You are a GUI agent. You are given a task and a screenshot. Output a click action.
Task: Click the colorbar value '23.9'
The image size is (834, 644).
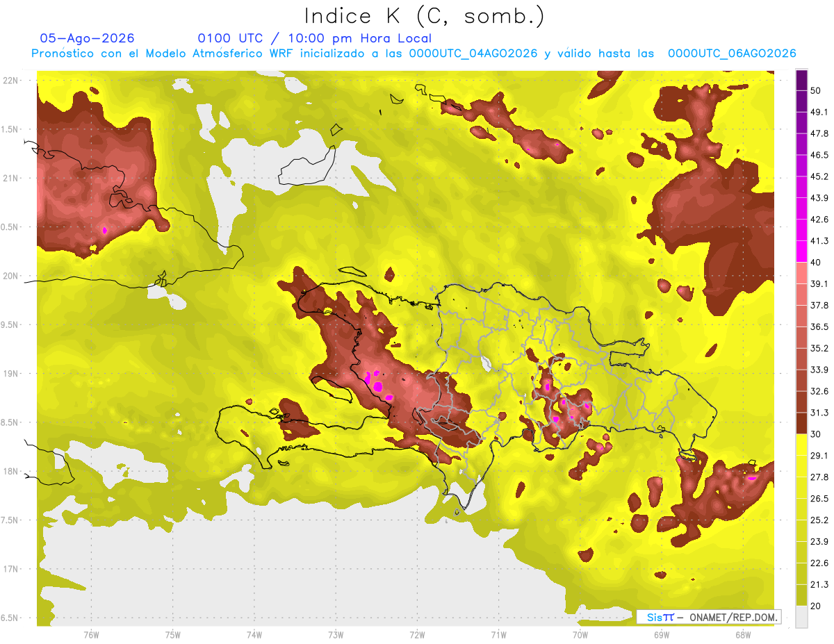click(x=819, y=542)
